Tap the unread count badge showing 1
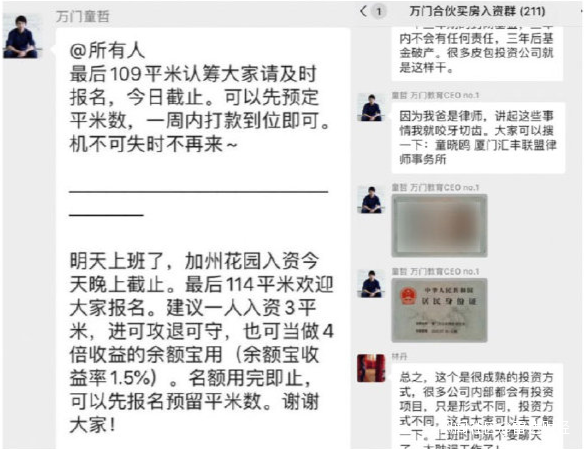 click(379, 12)
